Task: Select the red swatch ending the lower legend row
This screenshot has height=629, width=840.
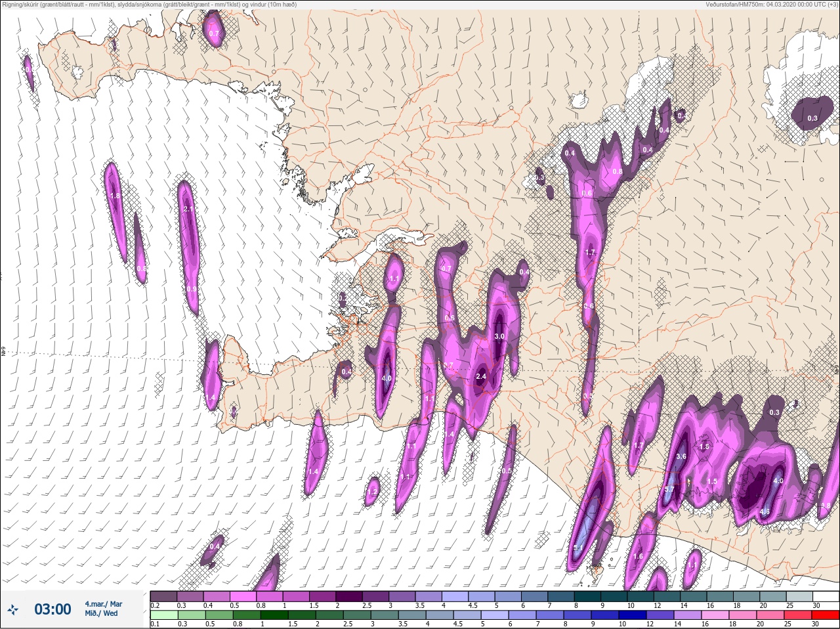Action: click(x=825, y=615)
